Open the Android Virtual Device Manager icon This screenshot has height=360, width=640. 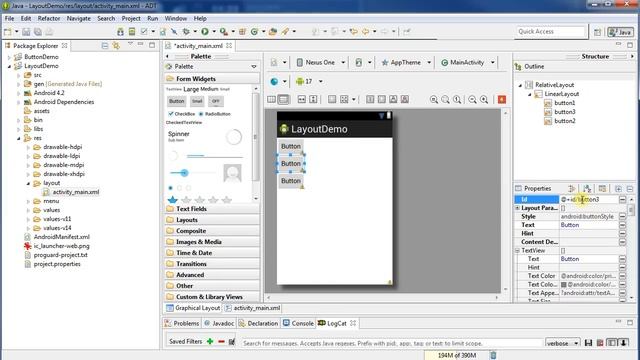132,32
